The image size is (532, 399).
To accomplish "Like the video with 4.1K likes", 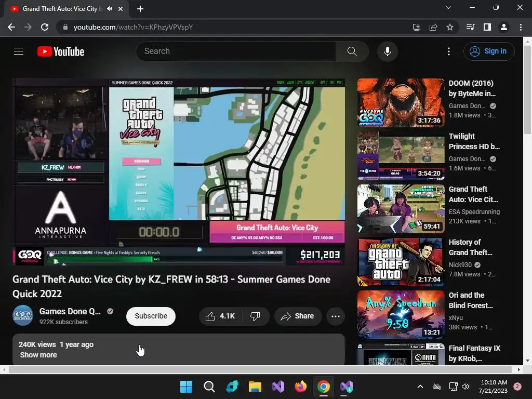I will tap(220, 316).
